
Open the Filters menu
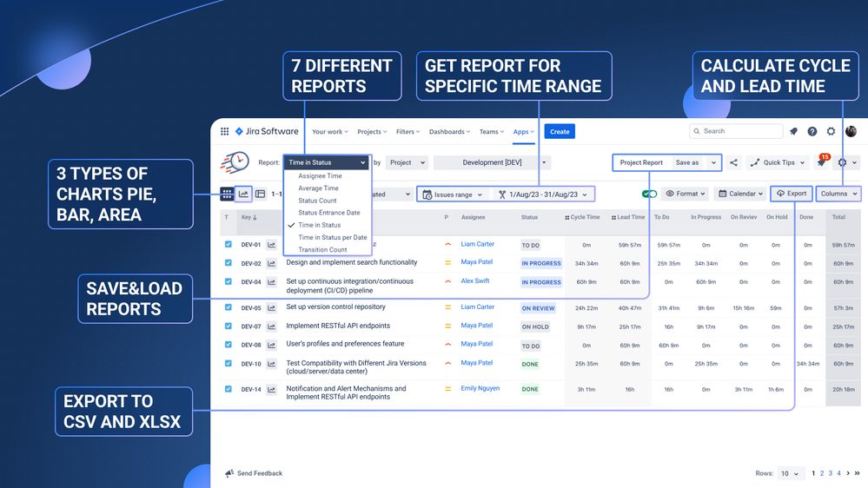click(408, 132)
